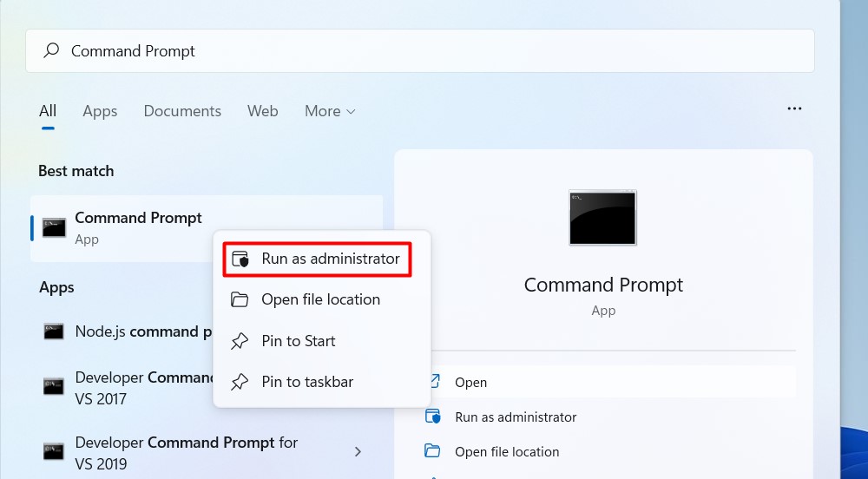Switch to the All tab
868x479 pixels.
[48, 111]
